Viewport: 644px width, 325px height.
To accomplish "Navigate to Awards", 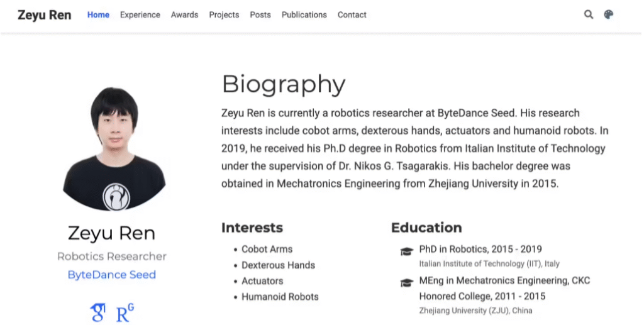I will click(184, 14).
